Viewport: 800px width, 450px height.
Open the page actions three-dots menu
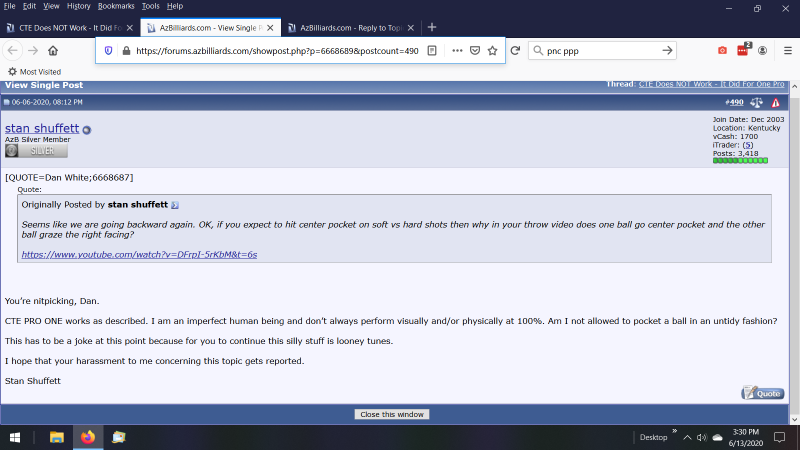point(456,50)
